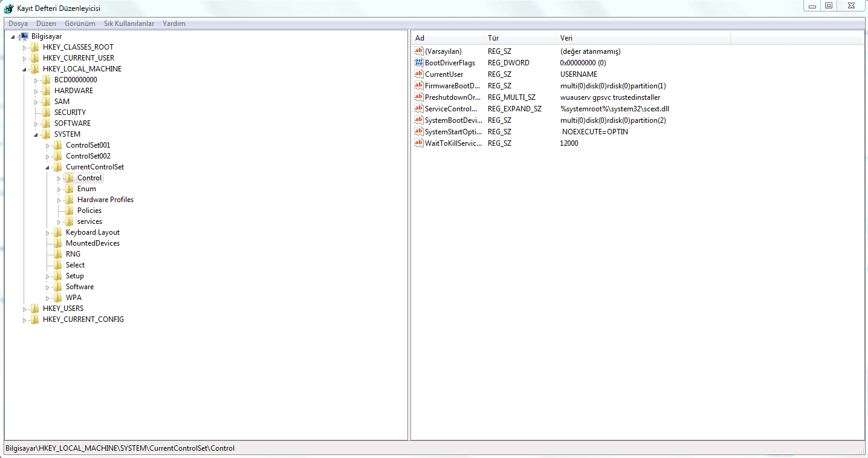
Task: Click the HKEY_USERS folder icon
Action: click(35, 309)
